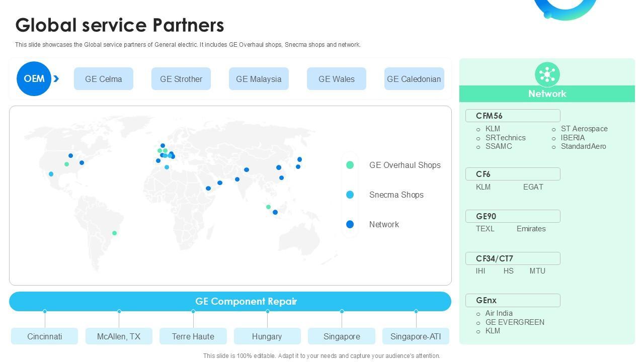Click TEXL under GE90
The width and height of the screenshot is (644, 362).
point(485,229)
